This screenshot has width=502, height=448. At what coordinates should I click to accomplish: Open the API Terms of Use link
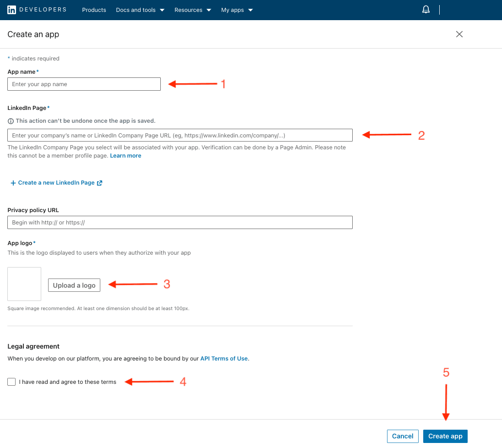coord(224,358)
